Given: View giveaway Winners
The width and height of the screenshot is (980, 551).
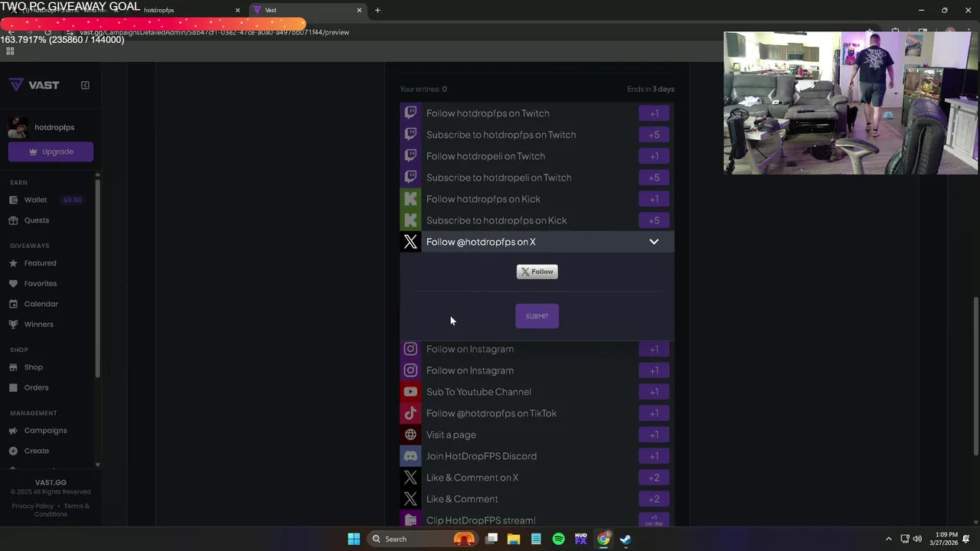Looking at the screenshot, I should 38,324.
